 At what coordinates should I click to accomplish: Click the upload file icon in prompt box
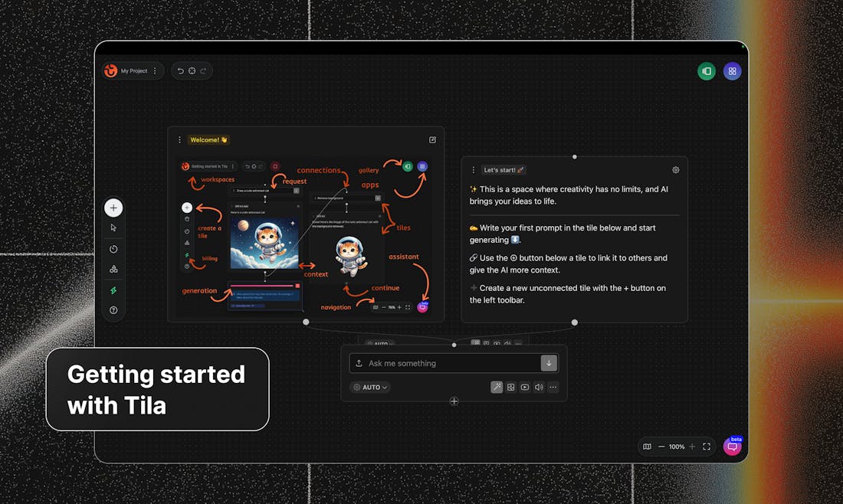pos(359,363)
